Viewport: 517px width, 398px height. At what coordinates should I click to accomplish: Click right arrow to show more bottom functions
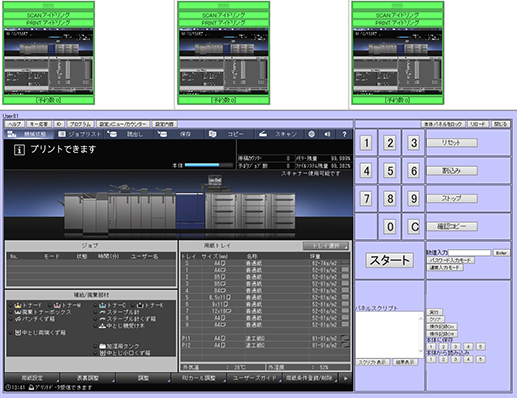346,378
